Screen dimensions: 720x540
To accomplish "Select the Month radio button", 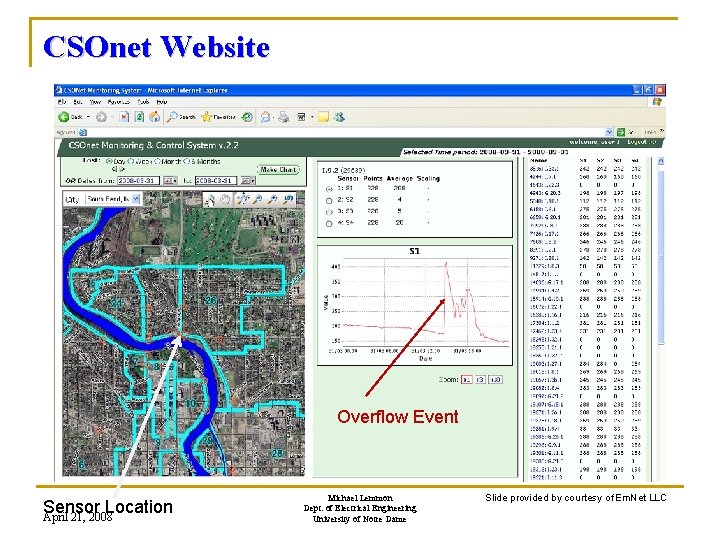I will coord(157,161).
